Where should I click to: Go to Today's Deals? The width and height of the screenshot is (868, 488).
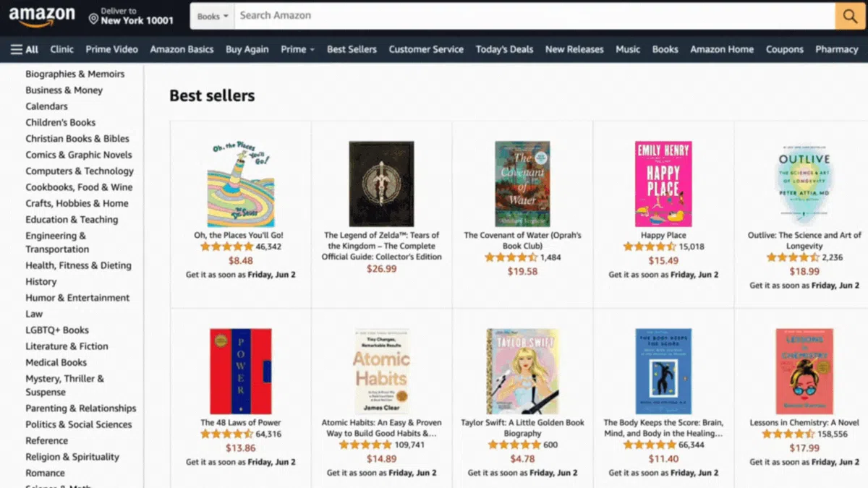click(x=504, y=49)
